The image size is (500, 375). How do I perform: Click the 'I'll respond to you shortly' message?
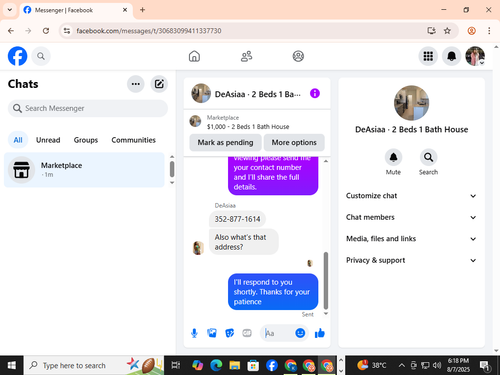[273, 292]
